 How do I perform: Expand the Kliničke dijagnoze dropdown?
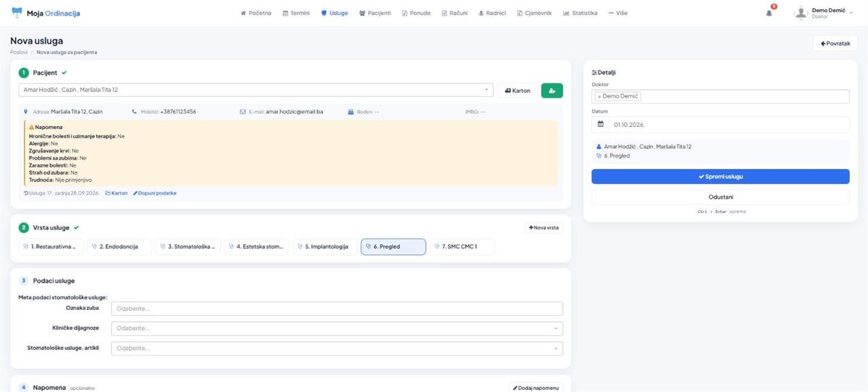click(338, 328)
